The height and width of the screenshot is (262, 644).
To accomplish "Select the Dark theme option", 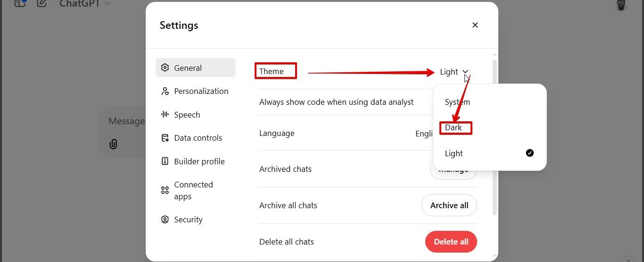I will (454, 127).
